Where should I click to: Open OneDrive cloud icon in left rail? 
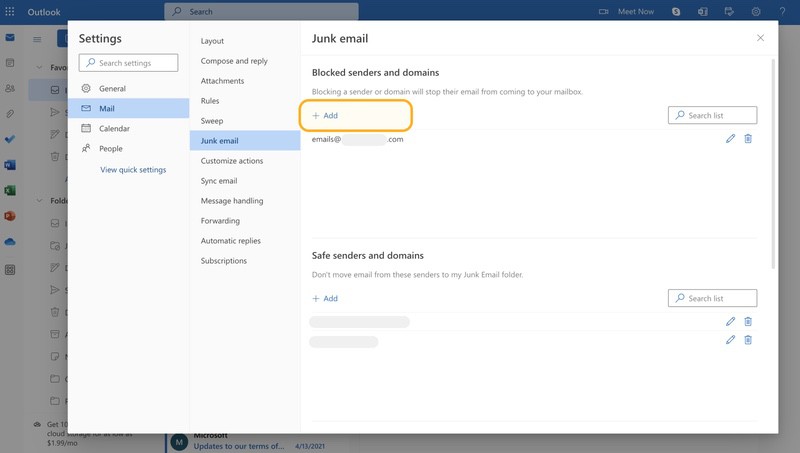coord(10,242)
